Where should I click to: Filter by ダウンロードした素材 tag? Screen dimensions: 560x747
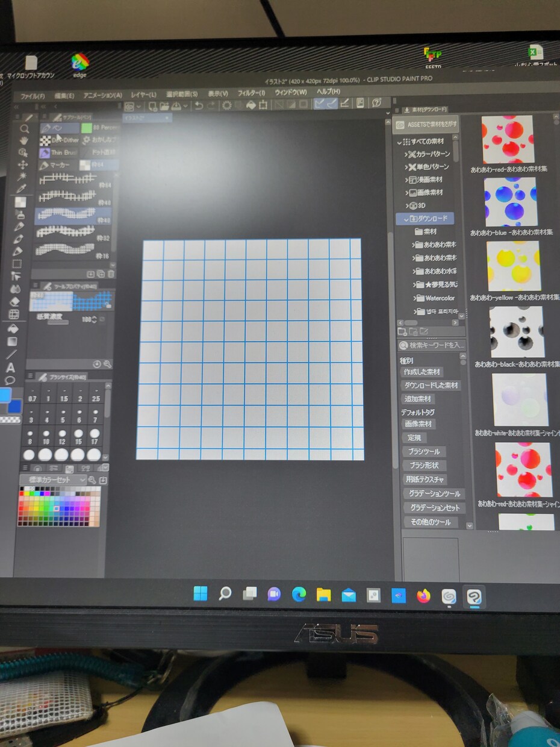(x=431, y=386)
